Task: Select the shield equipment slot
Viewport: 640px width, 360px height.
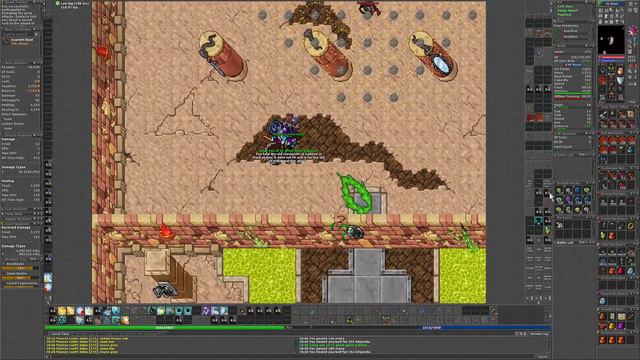Action: coord(620,80)
